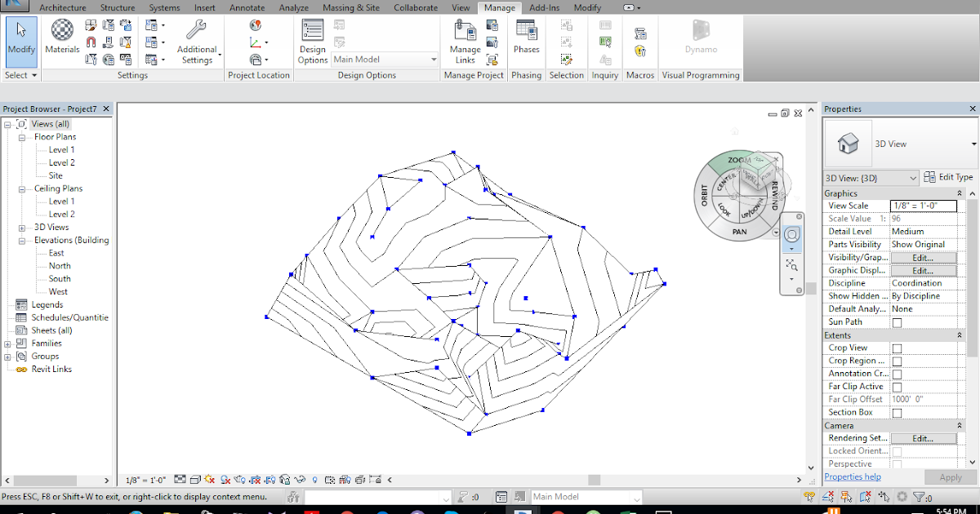Open the Main Model dropdown in status bar
The image size is (980, 514).
(637, 496)
